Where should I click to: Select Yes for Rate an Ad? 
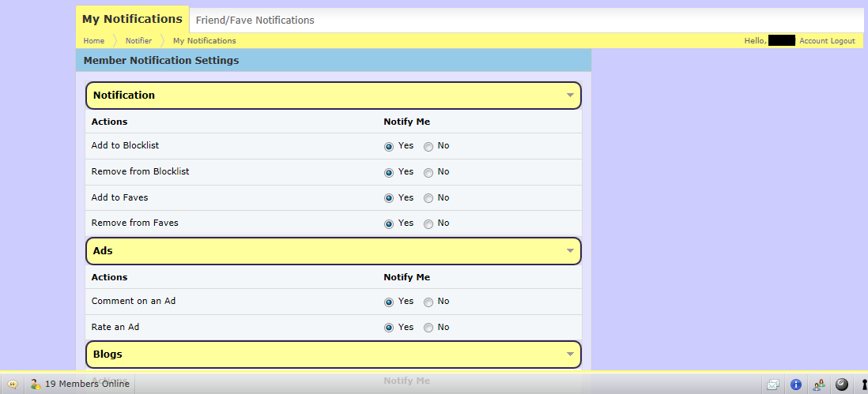point(389,328)
